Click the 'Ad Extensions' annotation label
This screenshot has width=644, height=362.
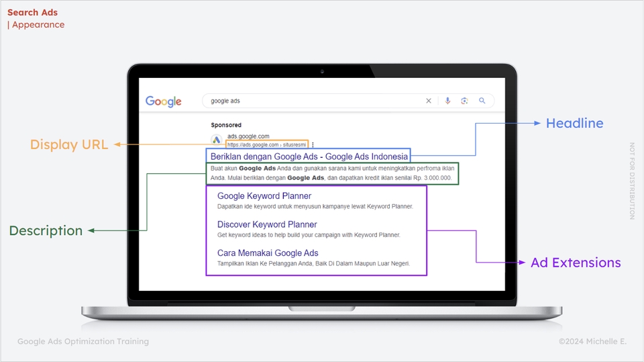(576, 263)
